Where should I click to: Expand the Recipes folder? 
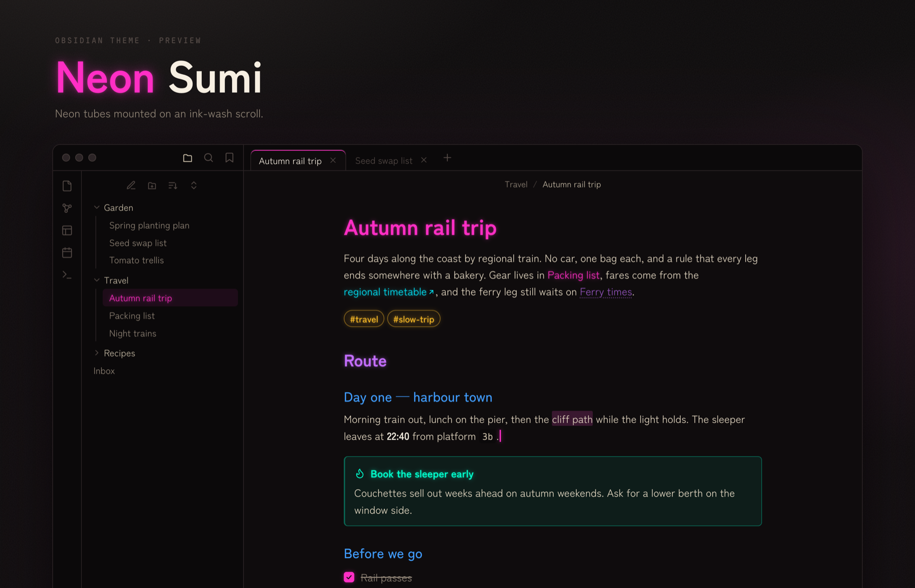pos(97,353)
